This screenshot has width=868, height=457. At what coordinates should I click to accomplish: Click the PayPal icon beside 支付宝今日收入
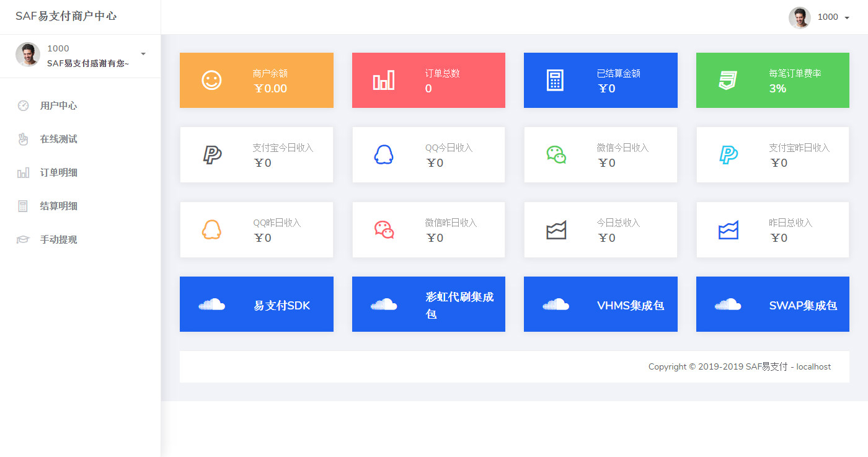212,154
